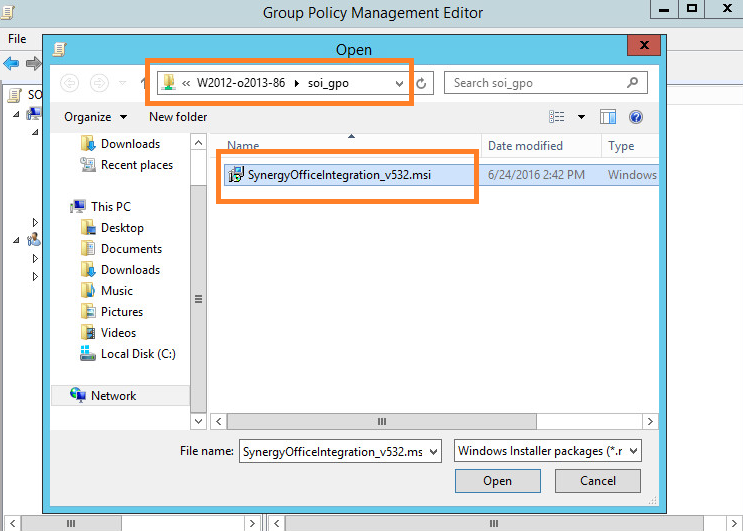Click navigation pane vertical scrollbar thumb

199,299
